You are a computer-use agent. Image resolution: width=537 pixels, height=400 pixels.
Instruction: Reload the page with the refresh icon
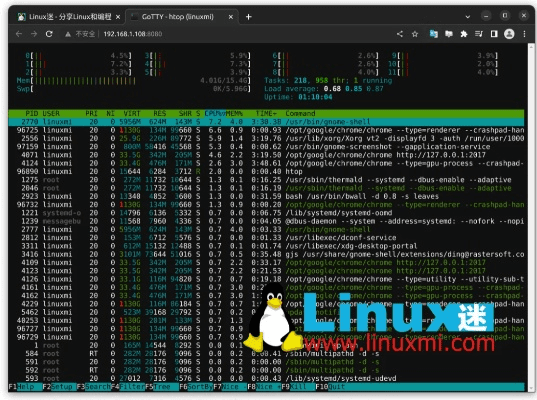click(x=49, y=34)
